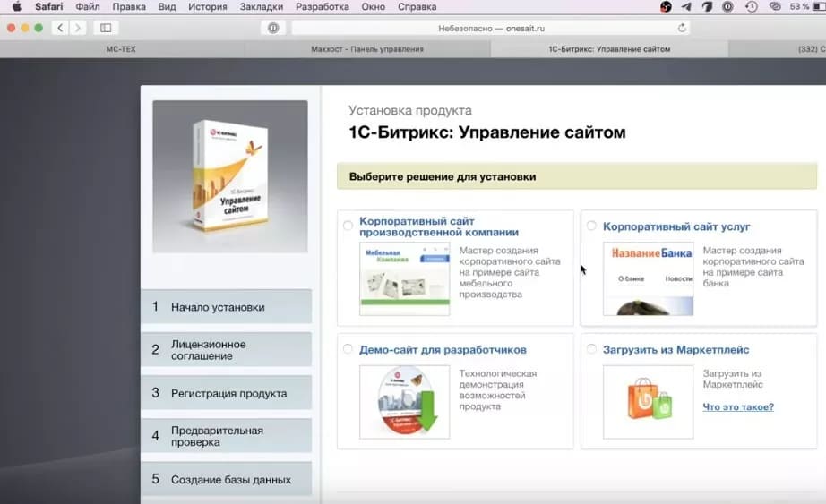Click step 2 Лицензионное соглашение
826x504 pixels.
coord(227,350)
